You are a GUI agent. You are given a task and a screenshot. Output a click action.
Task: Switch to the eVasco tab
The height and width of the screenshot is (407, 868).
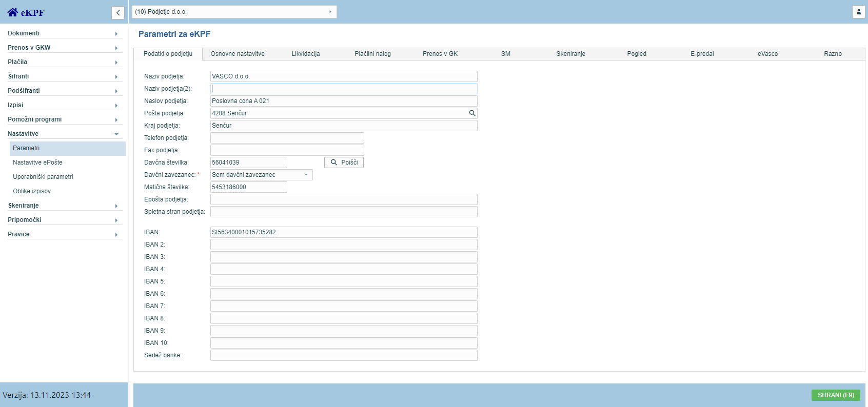768,54
